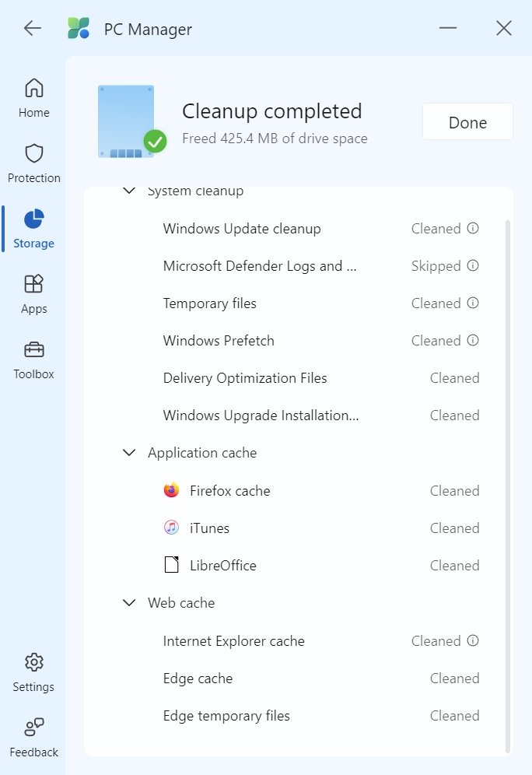The width and height of the screenshot is (532, 775).
Task: Click info icon beside Microsoft Defender Logs
Action: coord(473,266)
